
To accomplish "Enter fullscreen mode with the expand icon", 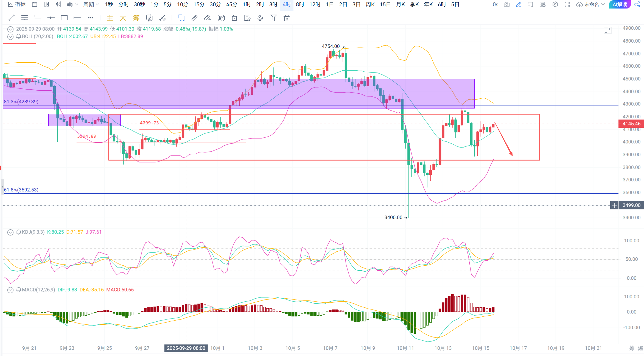I will (x=567, y=4).
